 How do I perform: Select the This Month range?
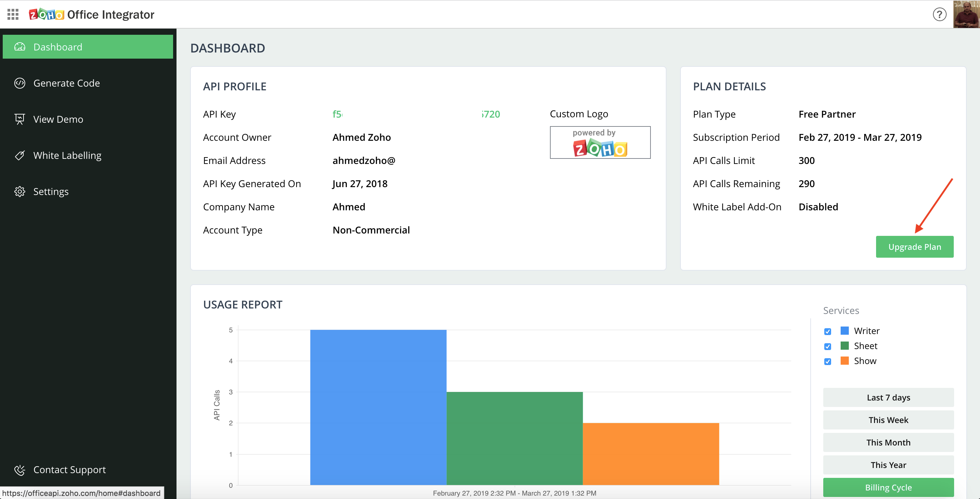click(x=888, y=442)
